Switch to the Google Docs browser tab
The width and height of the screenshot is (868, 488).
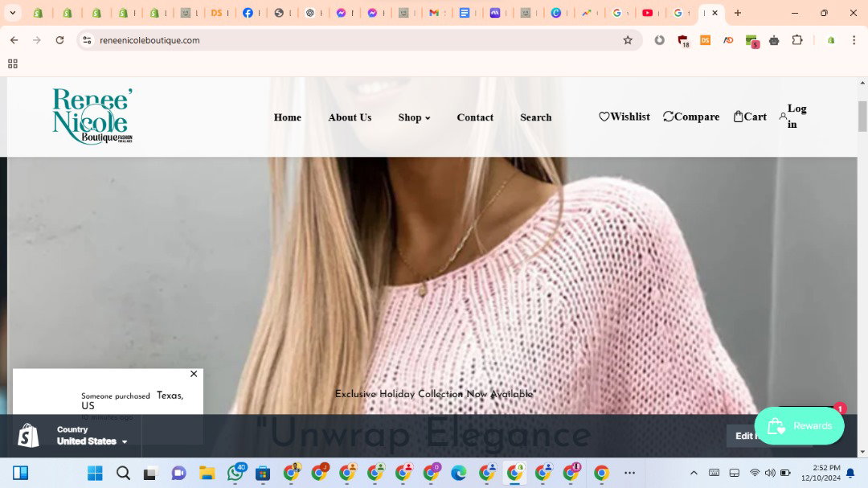point(465,13)
